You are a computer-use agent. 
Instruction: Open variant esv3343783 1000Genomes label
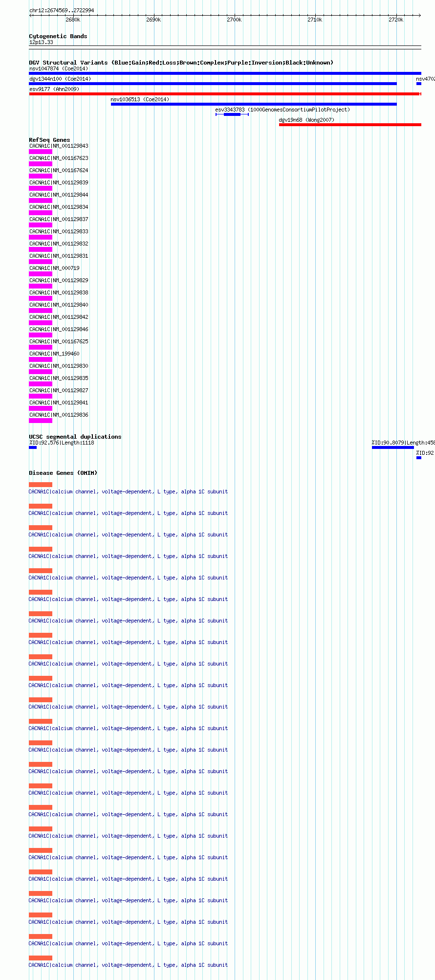(x=283, y=110)
